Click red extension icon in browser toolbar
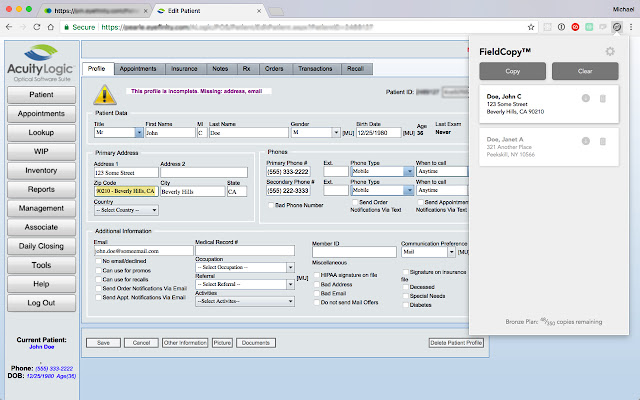 click(575, 27)
